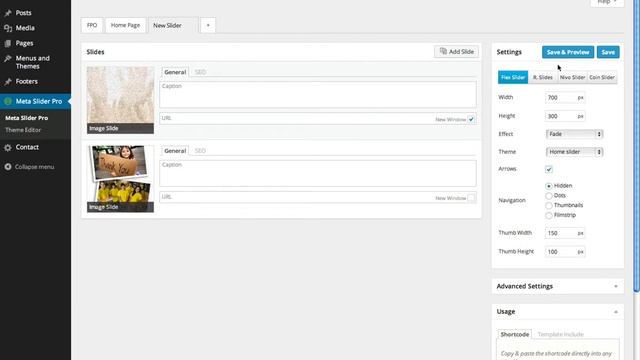
Task: Toggle the Arrows checkbox
Action: (x=549, y=169)
